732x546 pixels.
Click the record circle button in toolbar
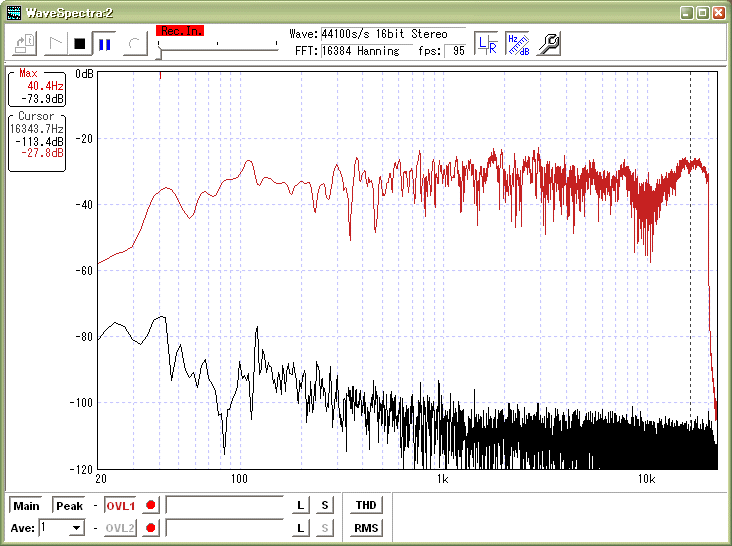tap(136, 44)
